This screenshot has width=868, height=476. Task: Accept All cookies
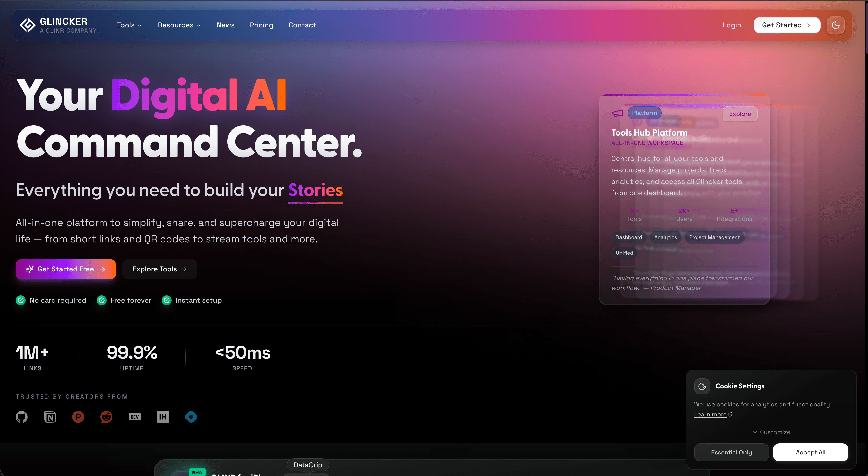pyautogui.click(x=810, y=452)
